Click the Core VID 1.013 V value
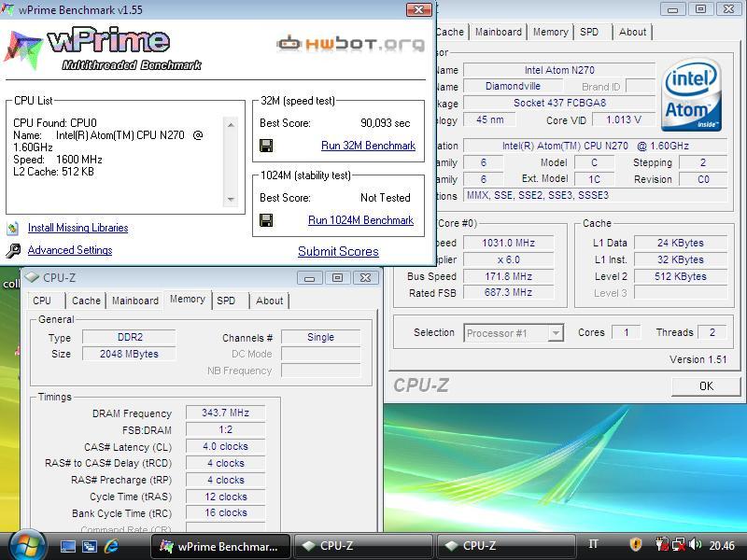Screen dimensions: 747x560 pyautogui.click(x=624, y=119)
